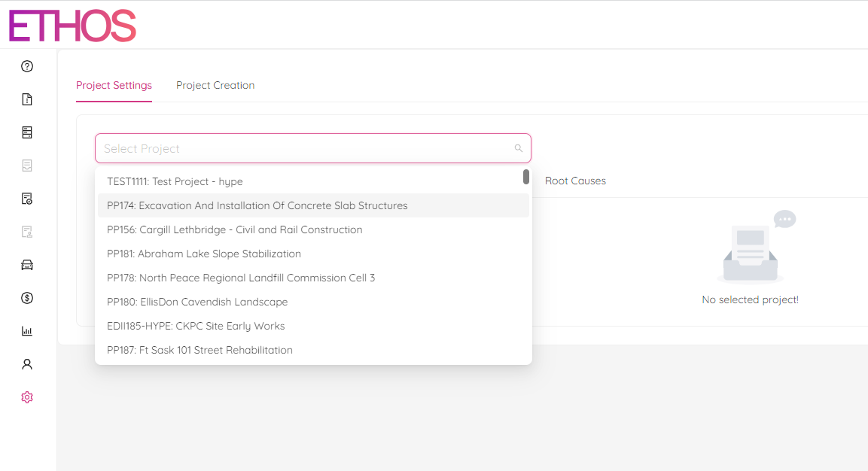Select project PP174: Excavation And Installation

257,205
